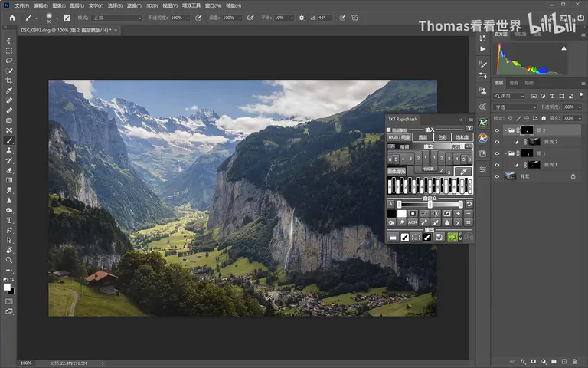
Task: Open the 文件(F) menu
Action: point(21,5)
